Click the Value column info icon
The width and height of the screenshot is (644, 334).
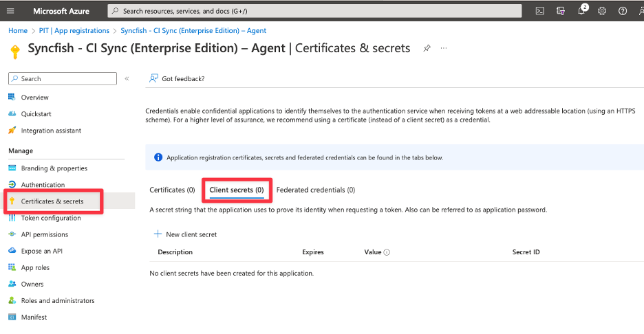coord(387,252)
